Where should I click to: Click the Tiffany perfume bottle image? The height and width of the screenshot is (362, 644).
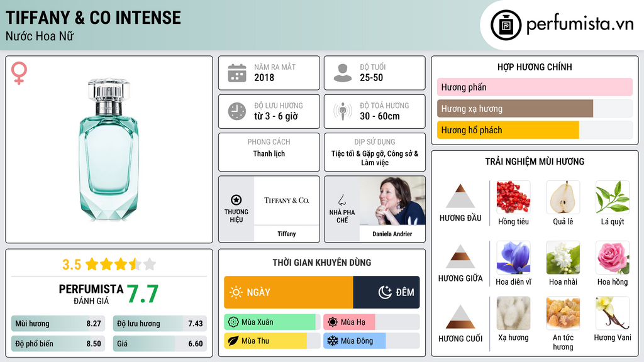(108, 150)
